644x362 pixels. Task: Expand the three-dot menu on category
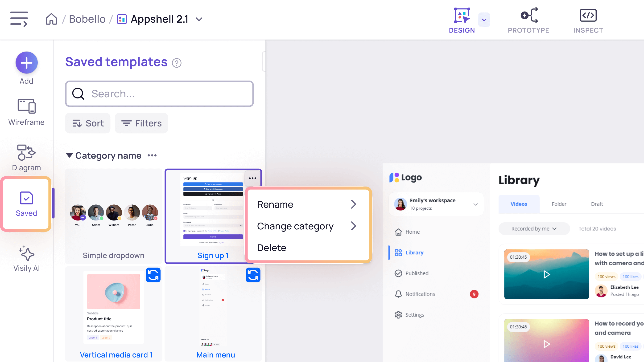tap(152, 156)
